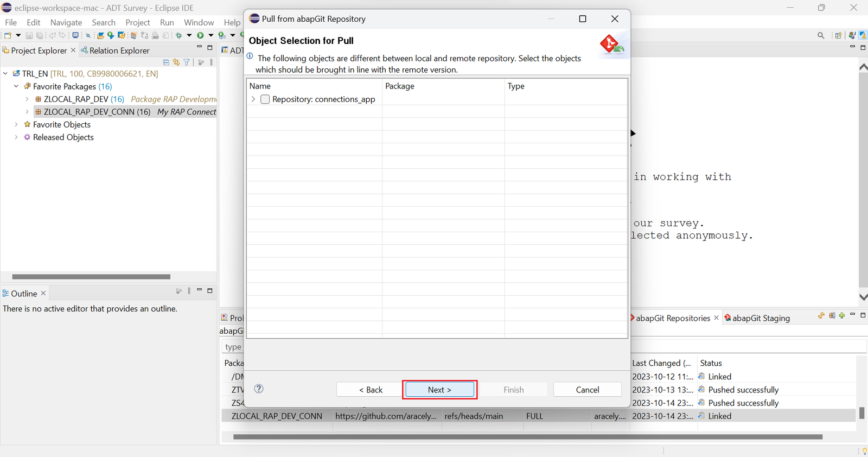This screenshot has height=457, width=868.
Task: Select the ZLOCAL_RAP_DEV_CONN row in abapGit Repositories
Action: (x=538, y=416)
